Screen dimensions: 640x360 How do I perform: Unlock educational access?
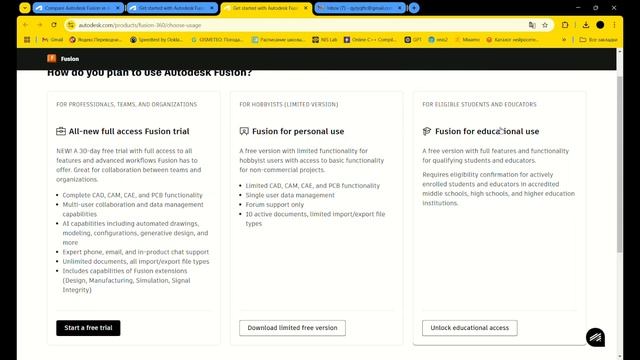click(470, 328)
